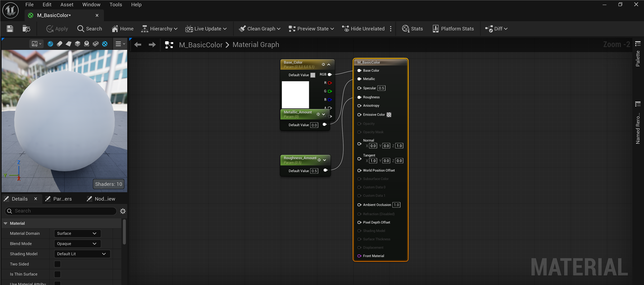Open the Asset menu
The height and width of the screenshot is (285, 644).
click(x=67, y=5)
